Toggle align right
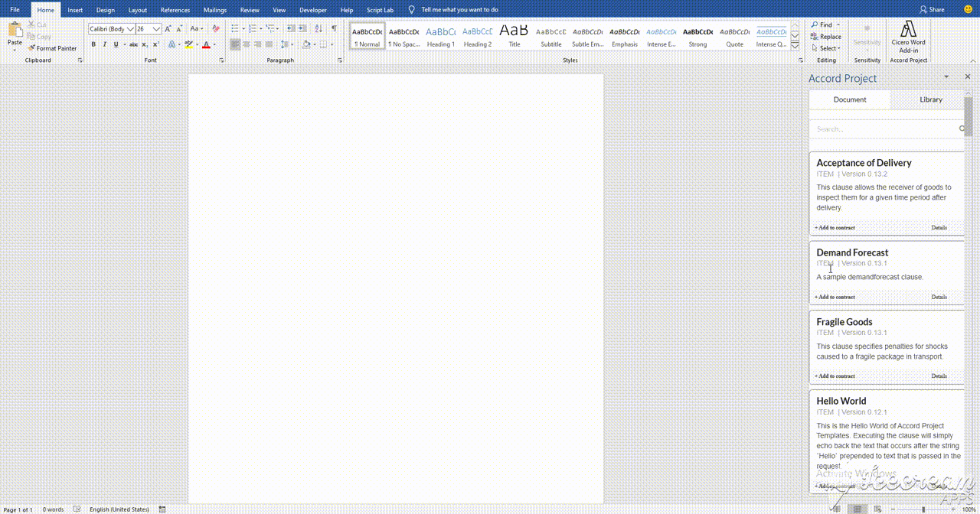Image resolution: width=980 pixels, height=514 pixels. pyautogui.click(x=258, y=44)
